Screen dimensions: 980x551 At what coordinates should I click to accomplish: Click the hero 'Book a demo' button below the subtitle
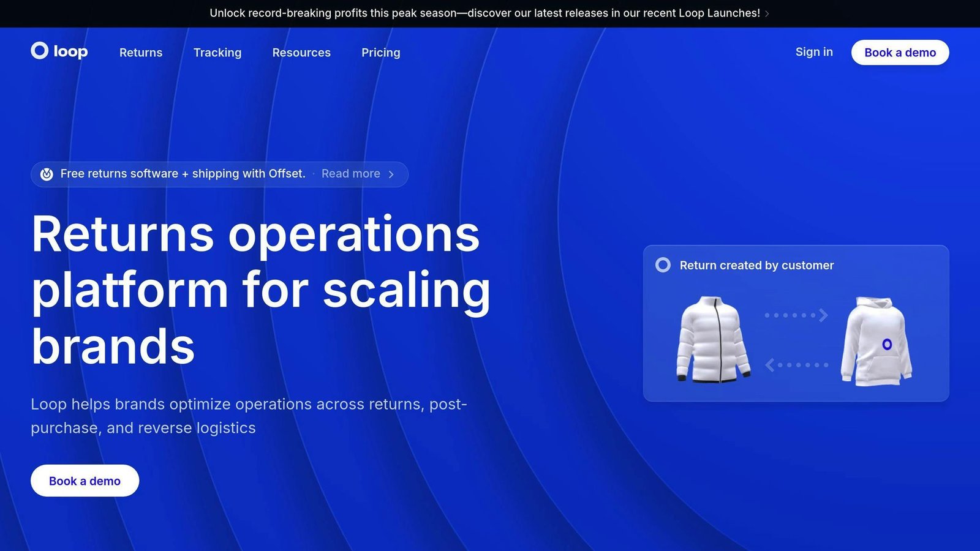[85, 481]
